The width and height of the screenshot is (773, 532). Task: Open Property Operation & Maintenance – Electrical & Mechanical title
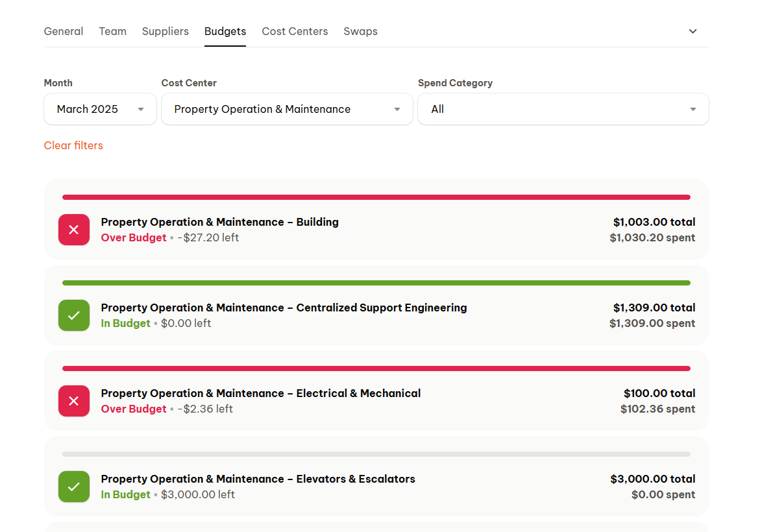261,393
